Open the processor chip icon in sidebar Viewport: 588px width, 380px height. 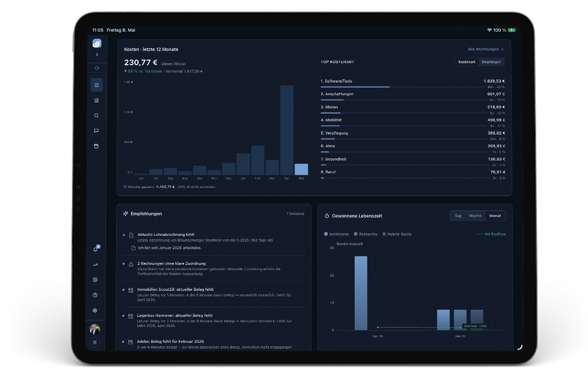[95, 280]
